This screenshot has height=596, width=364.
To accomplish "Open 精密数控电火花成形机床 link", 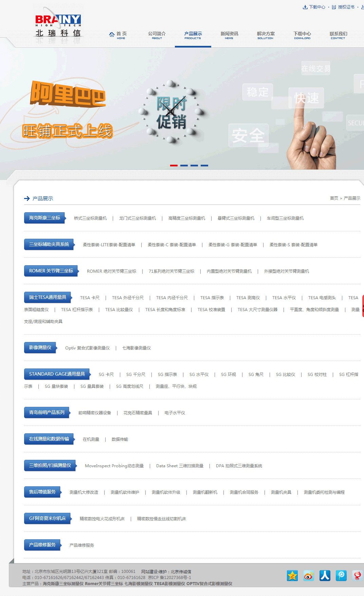I will (102, 519).
